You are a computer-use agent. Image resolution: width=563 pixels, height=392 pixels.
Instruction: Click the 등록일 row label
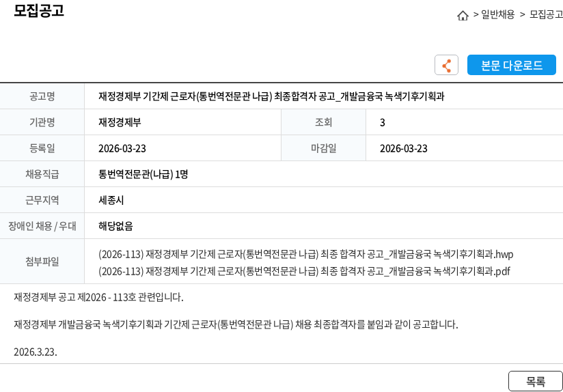[x=42, y=148]
